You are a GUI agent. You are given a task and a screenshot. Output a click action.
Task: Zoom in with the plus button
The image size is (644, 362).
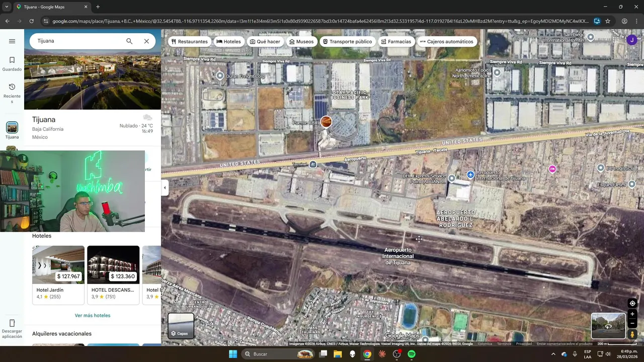[632, 314]
